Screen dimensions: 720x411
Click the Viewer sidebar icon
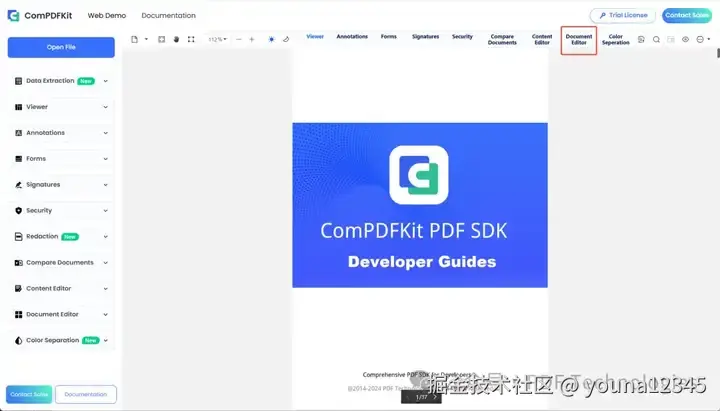pyautogui.click(x=18, y=107)
